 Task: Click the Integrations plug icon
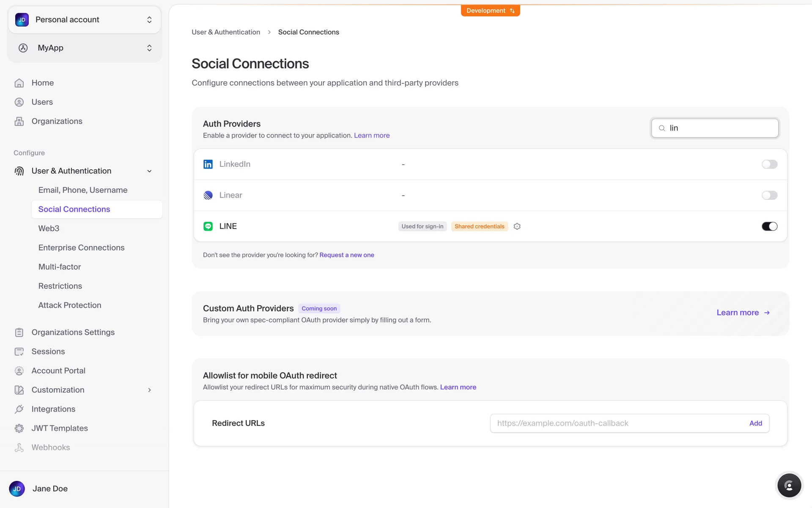point(19,409)
